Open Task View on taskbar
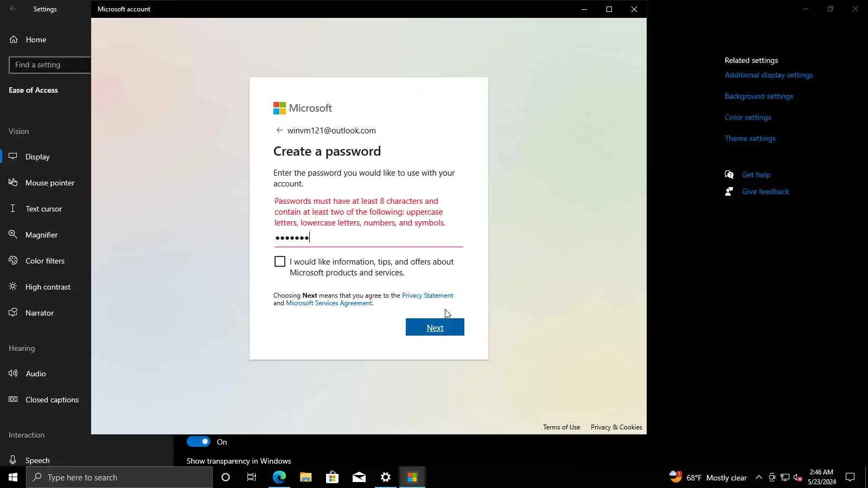The height and width of the screenshot is (488, 868). [x=252, y=477]
